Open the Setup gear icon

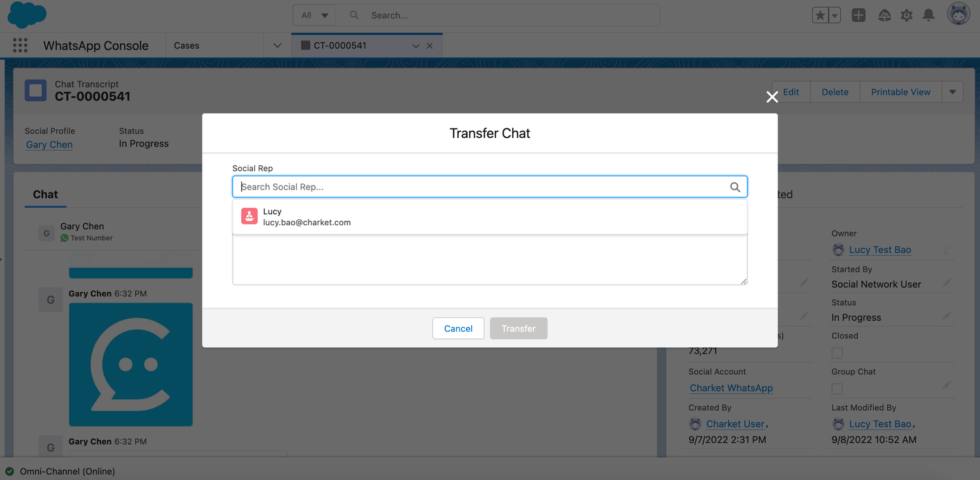[x=906, y=15]
